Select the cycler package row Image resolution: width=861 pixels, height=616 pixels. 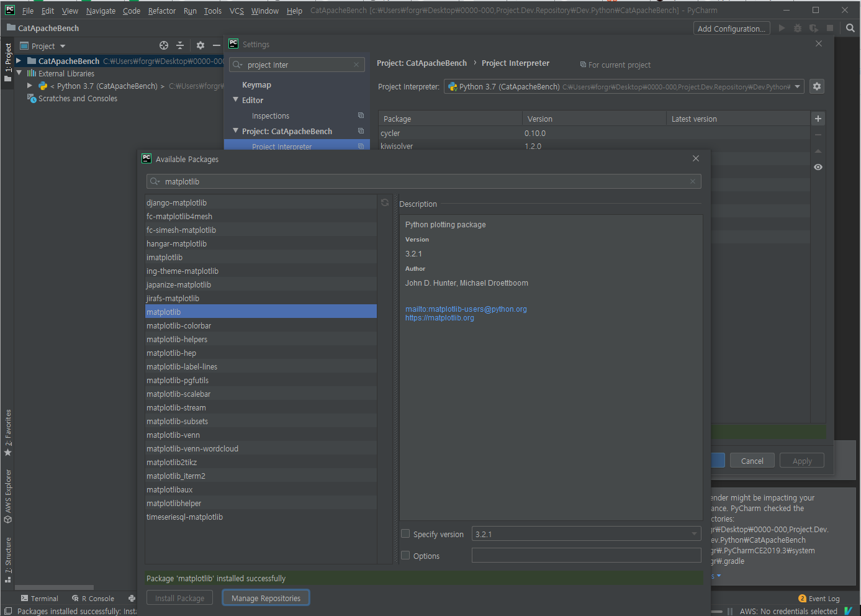click(x=594, y=133)
